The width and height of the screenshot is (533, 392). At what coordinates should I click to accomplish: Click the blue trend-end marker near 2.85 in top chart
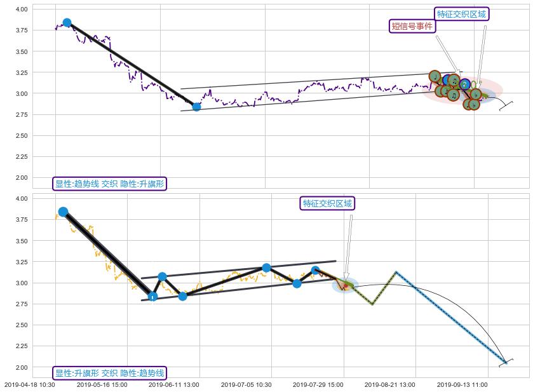[196, 106]
